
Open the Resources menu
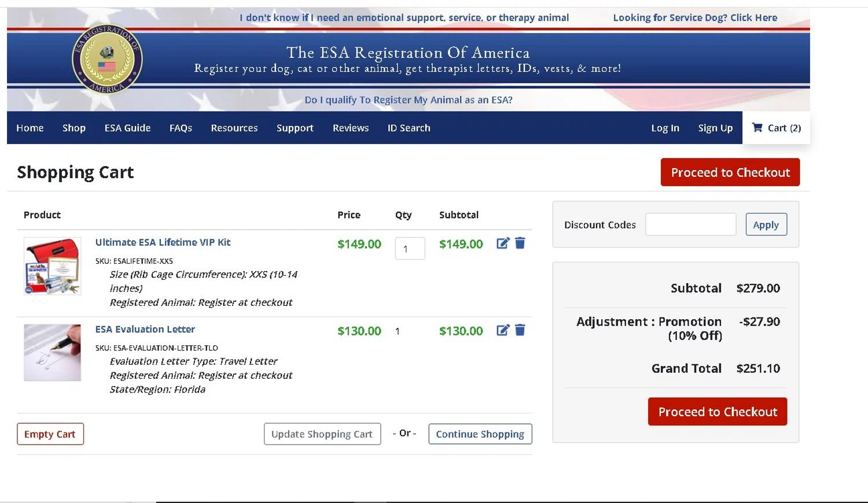click(x=234, y=128)
